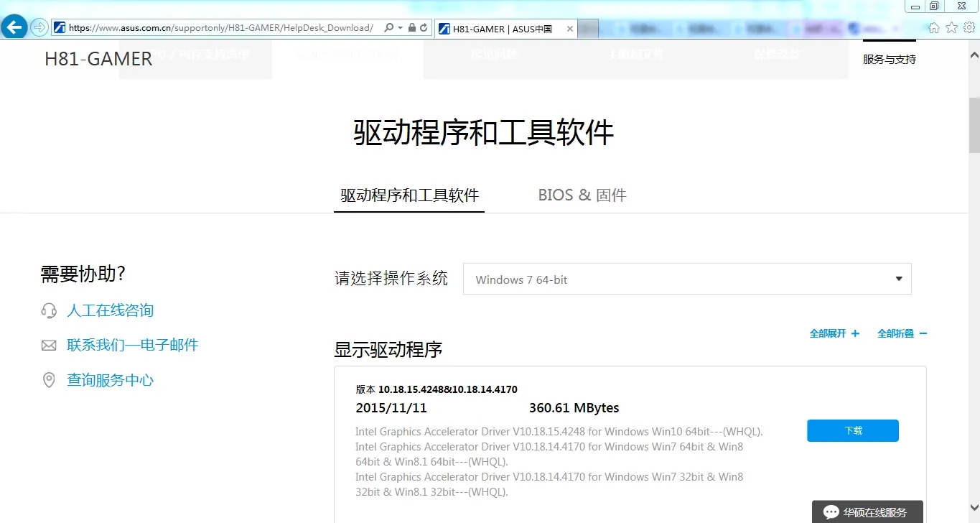Click the large 驱动程序和工具软件 page heading

click(484, 133)
